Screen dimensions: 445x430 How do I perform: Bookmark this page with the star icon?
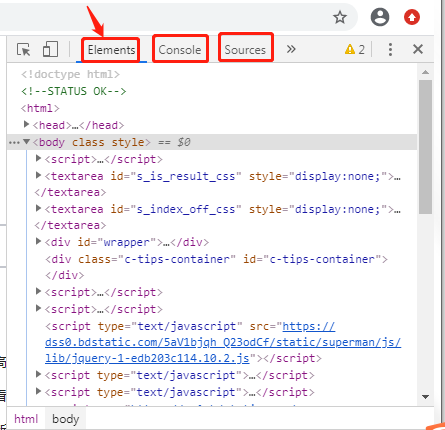tap(340, 17)
